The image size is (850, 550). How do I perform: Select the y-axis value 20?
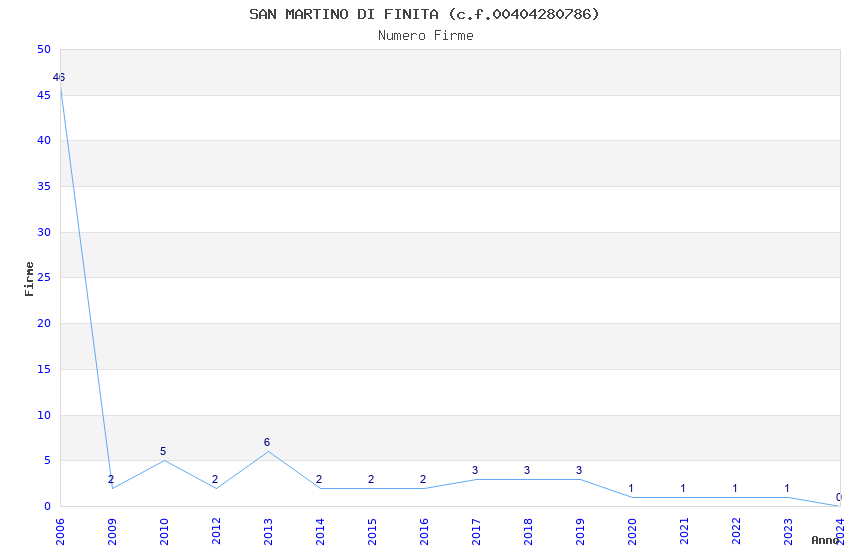point(44,323)
